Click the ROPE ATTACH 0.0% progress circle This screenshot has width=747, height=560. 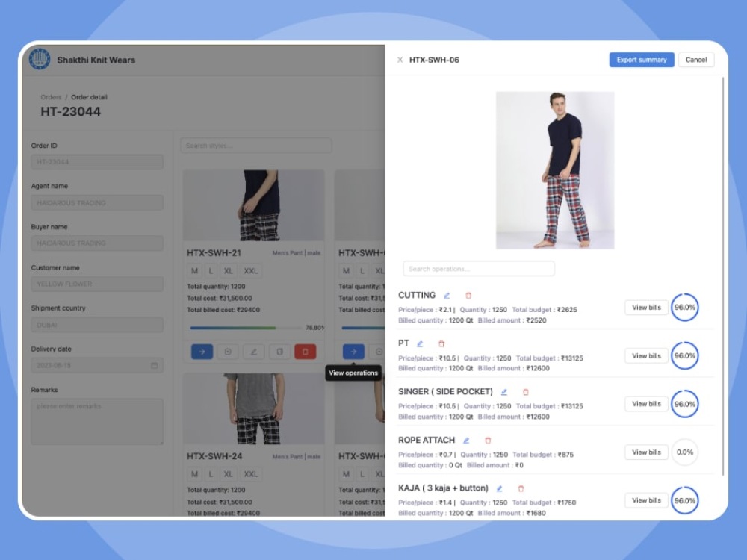point(684,452)
